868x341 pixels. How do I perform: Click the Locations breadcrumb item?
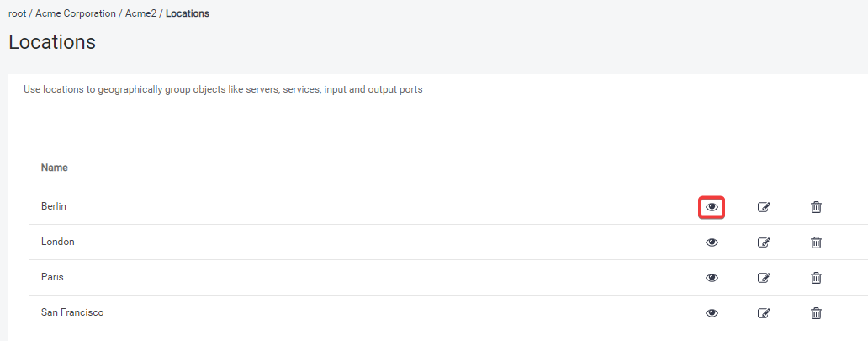pos(188,14)
